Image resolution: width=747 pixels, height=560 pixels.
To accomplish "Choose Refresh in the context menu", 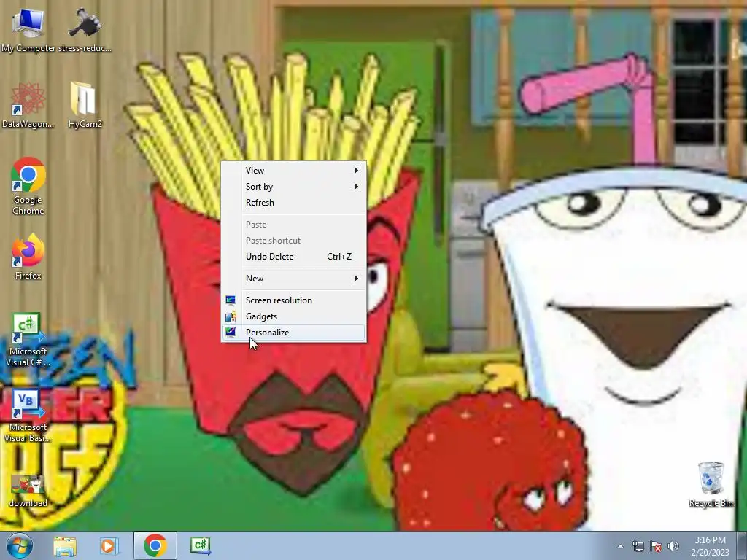I will [x=293, y=203].
